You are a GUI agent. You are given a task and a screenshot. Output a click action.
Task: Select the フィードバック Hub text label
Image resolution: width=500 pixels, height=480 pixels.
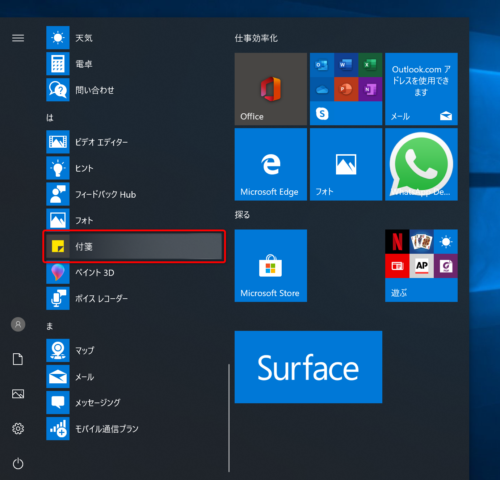coord(105,194)
